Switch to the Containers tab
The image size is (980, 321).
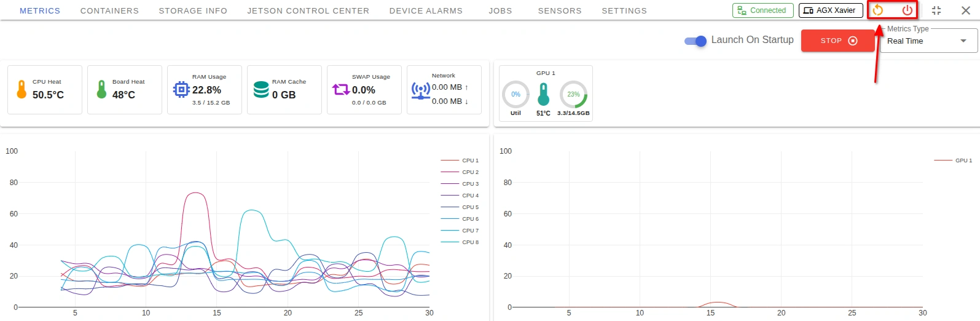109,10
